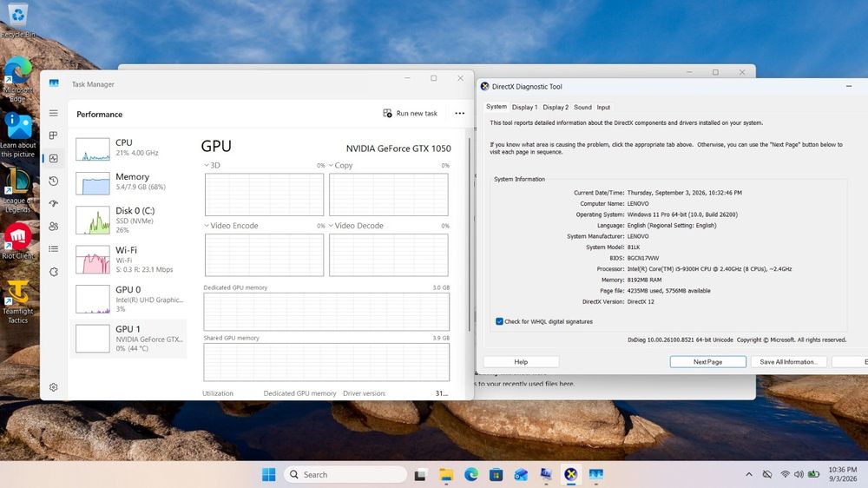Toggle Check for WHQL digital signatures
Viewport: 868px width, 488px height.
499,321
